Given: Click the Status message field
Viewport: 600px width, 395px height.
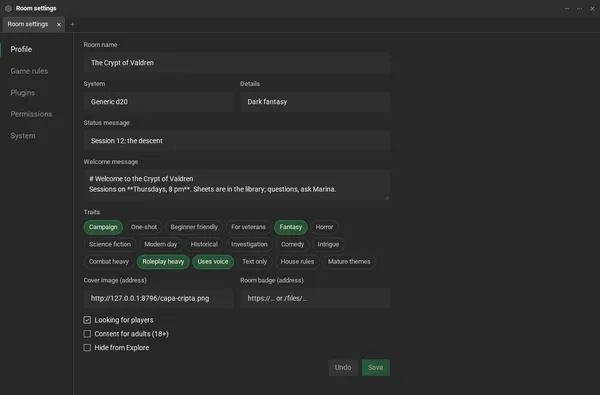Looking at the screenshot, I should tap(236, 141).
